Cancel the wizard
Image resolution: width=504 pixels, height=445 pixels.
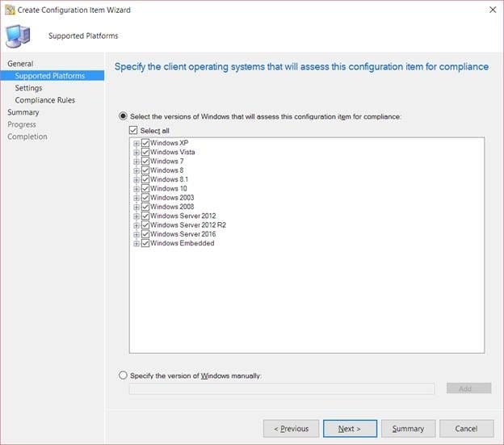click(x=466, y=428)
